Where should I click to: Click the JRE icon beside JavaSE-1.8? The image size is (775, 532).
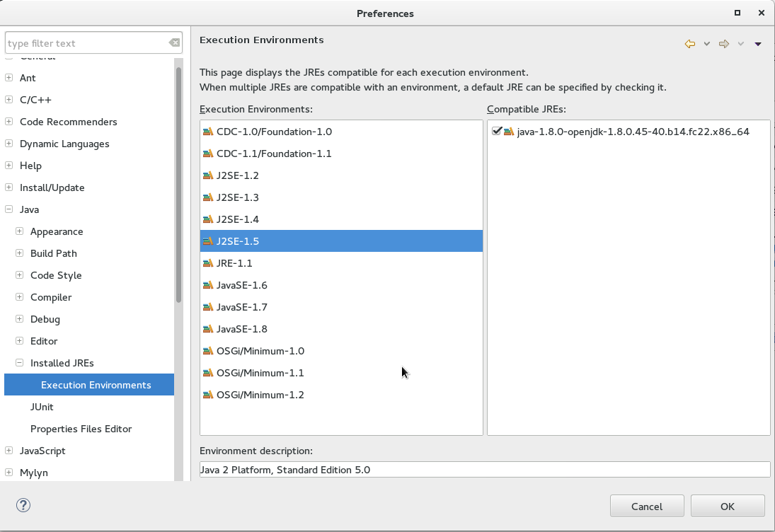click(209, 328)
